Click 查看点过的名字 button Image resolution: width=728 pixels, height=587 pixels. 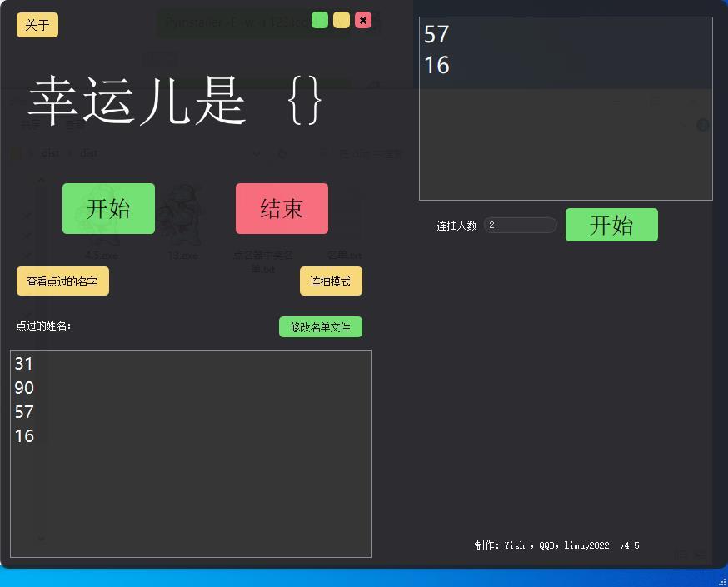click(x=62, y=281)
